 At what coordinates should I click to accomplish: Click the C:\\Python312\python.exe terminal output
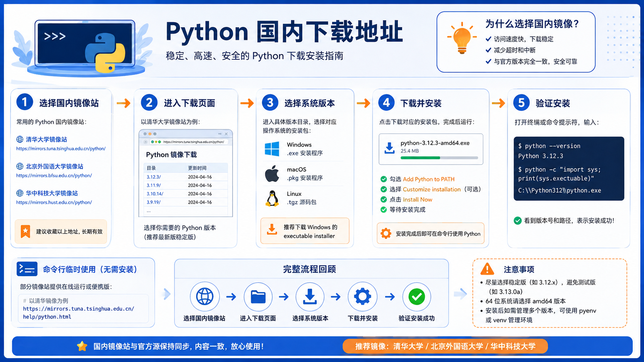tap(559, 190)
